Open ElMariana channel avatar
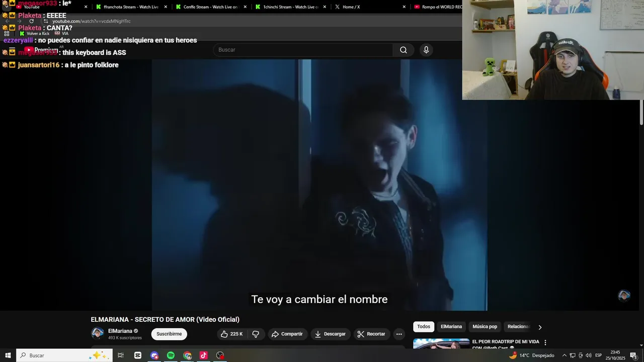Image resolution: width=644 pixels, height=362 pixels. (x=98, y=334)
